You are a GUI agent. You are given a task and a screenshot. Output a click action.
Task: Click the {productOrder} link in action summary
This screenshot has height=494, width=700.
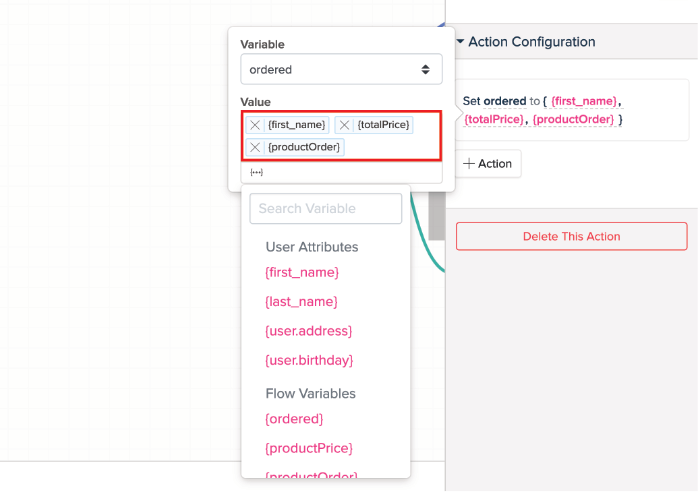pos(573,120)
